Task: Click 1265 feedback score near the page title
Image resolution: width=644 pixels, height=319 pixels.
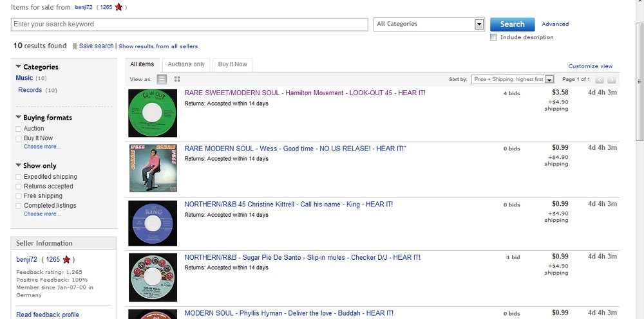Action: pyautogui.click(x=106, y=7)
